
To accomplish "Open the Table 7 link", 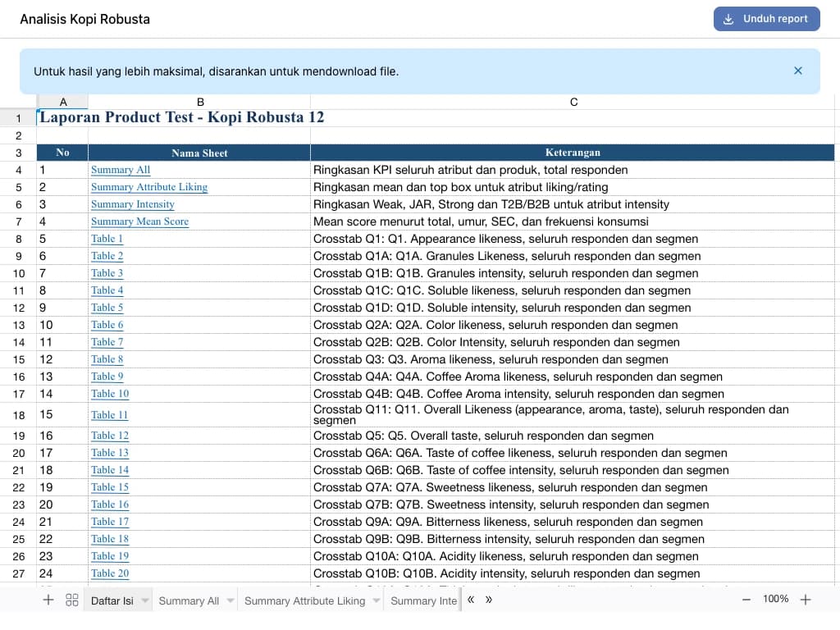I will tap(107, 342).
